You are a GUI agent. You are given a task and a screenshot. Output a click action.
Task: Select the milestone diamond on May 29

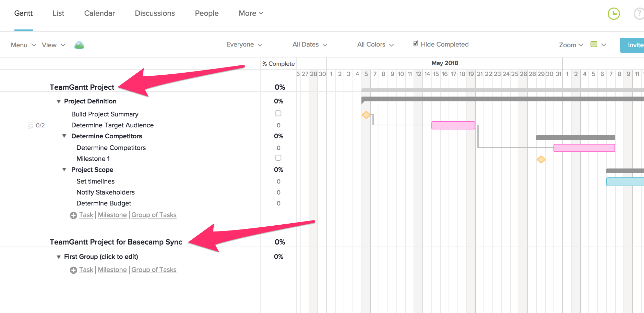(x=541, y=159)
